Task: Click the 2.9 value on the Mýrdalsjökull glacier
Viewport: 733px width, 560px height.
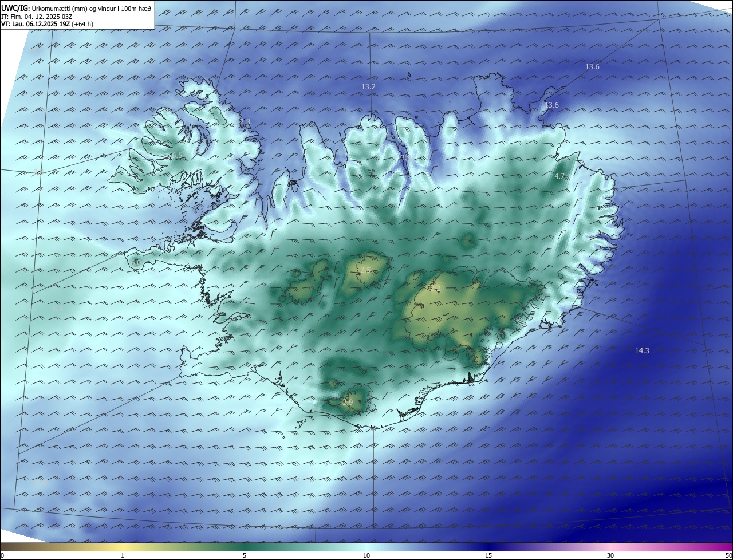Action: [x=348, y=403]
